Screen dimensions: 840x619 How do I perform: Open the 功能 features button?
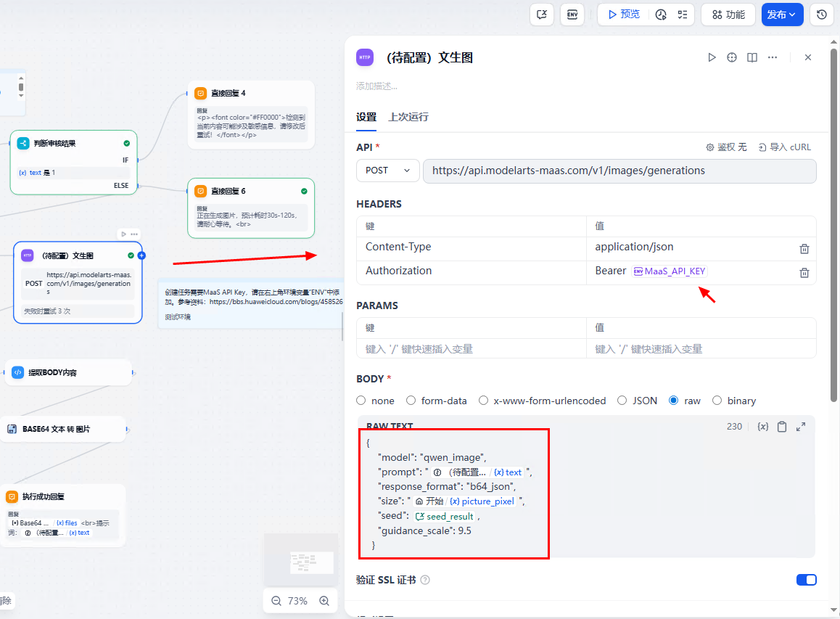pyautogui.click(x=728, y=15)
